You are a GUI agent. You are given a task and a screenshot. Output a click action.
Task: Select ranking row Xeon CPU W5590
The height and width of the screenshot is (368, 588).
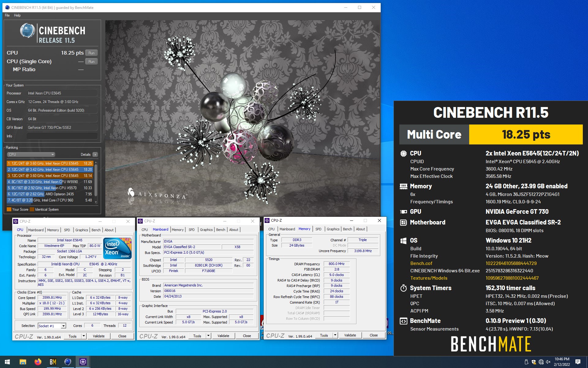(x=50, y=182)
